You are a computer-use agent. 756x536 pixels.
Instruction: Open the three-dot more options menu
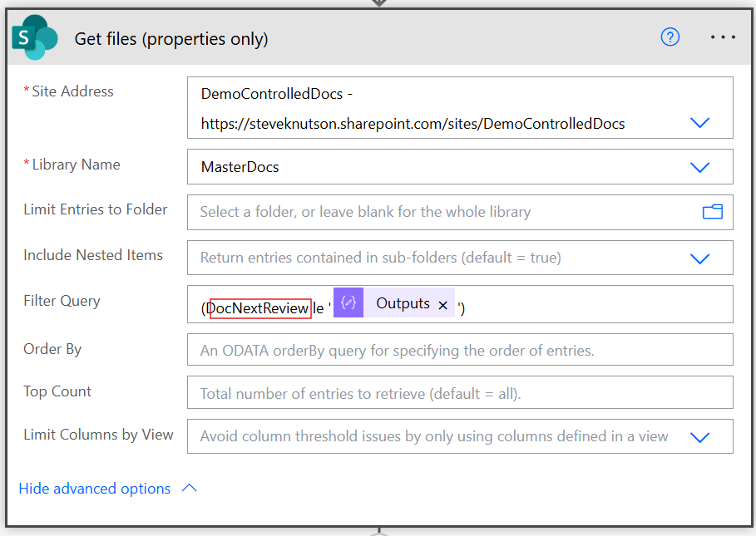point(723,37)
